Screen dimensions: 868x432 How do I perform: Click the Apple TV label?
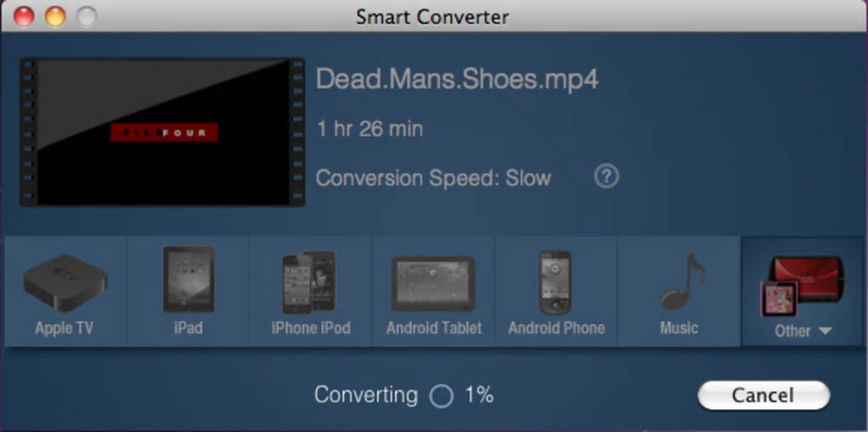pos(64,328)
